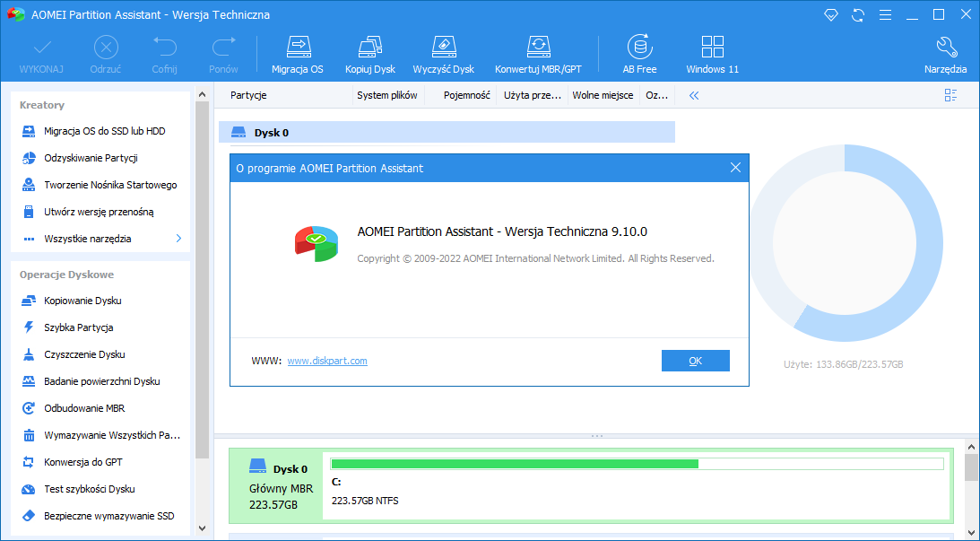980x541 pixels.
Task: Click the AOMEI app icon in title bar
Action: 15,14
